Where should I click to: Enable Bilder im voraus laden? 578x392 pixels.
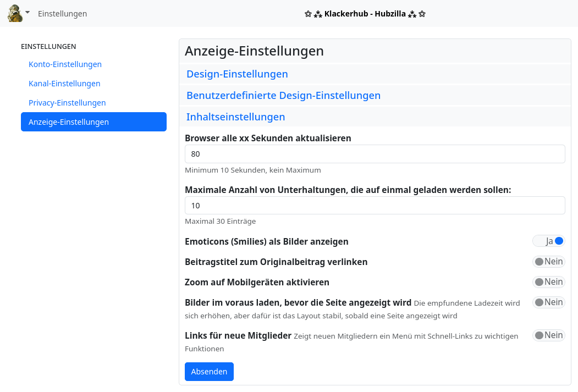548,302
